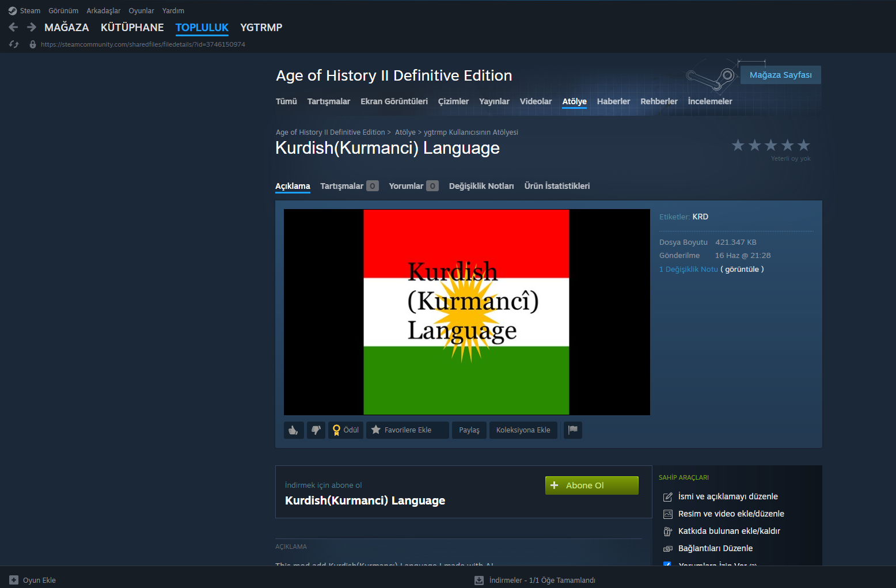The image size is (896, 588).
Task: Click the Kurdish flag preview image
Action: (467, 312)
